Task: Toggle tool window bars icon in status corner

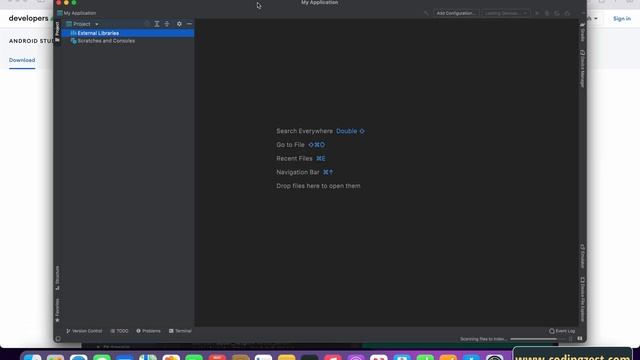Action: (58, 339)
